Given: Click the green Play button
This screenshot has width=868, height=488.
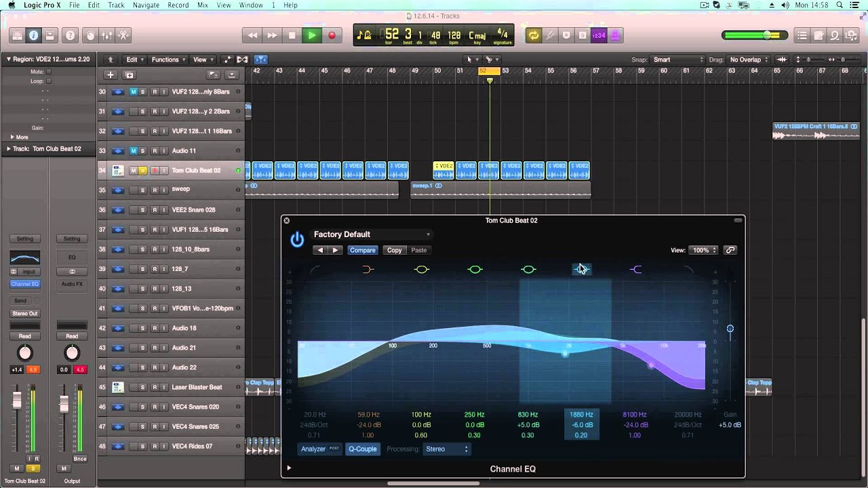Looking at the screenshot, I should pyautogui.click(x=311, y=35).
